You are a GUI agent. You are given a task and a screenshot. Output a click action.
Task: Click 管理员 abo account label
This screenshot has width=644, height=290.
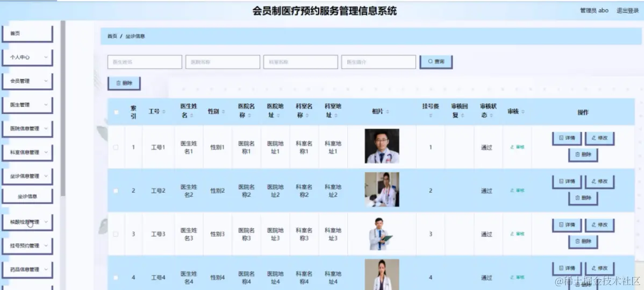[x=595, y=11]
